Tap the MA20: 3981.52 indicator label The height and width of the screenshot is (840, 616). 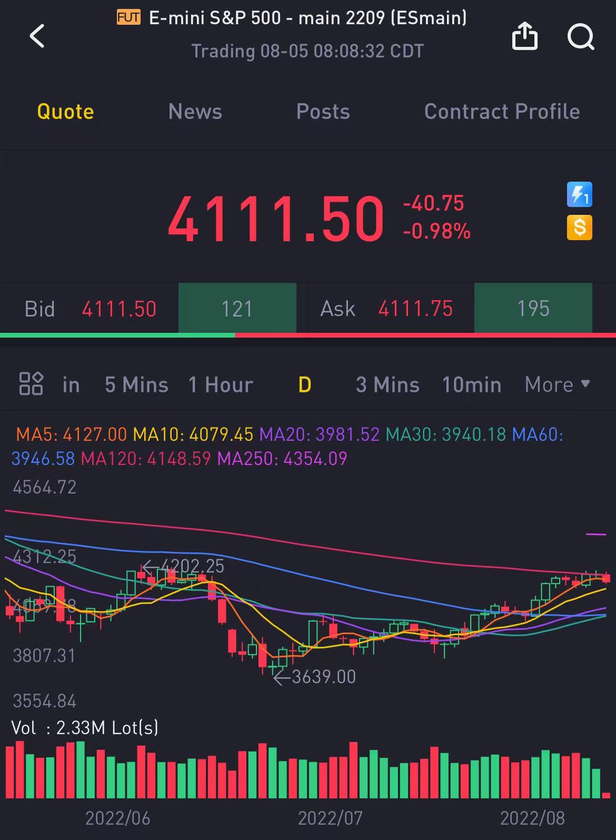point(320,434)
